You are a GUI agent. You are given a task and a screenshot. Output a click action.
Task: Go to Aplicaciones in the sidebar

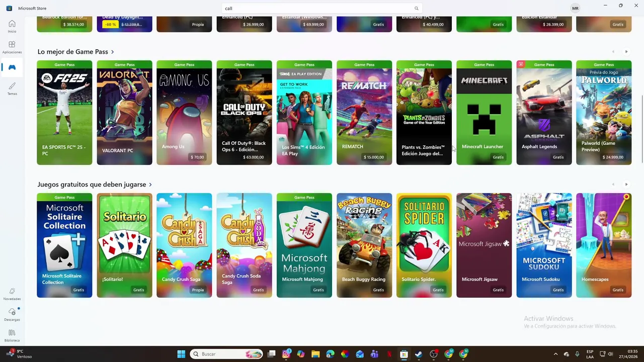click(12, 47)
